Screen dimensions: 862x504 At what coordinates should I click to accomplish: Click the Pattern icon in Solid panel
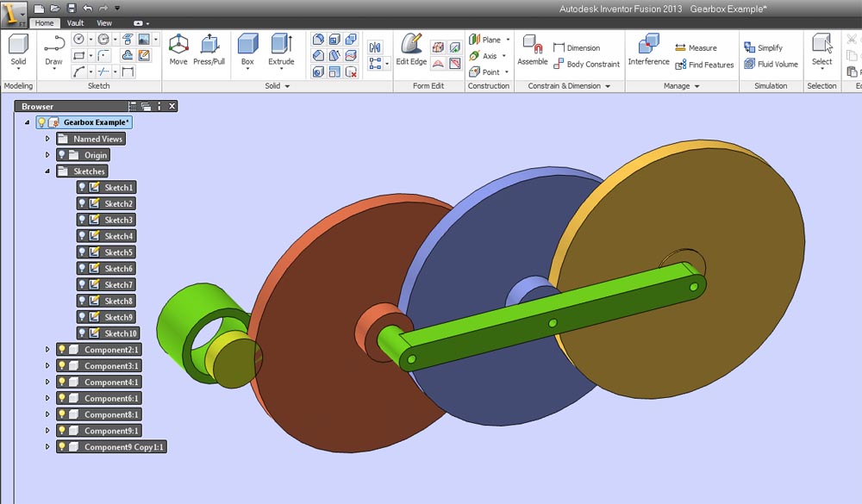375,63
